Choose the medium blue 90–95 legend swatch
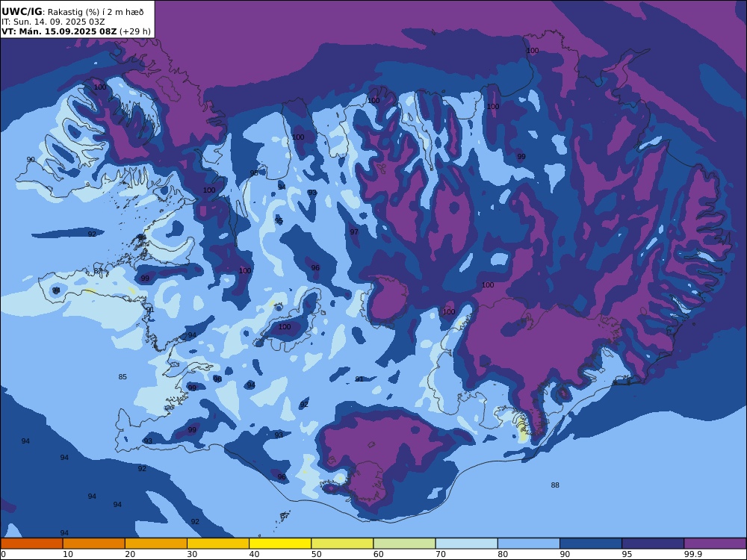The width and height of the screenshot is (747, 560). pos(591,544)
